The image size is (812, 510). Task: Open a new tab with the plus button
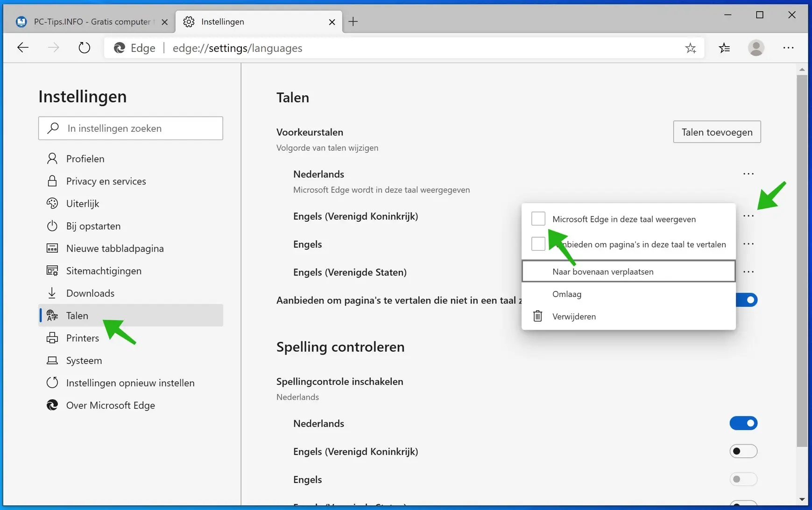pos(353,21)
